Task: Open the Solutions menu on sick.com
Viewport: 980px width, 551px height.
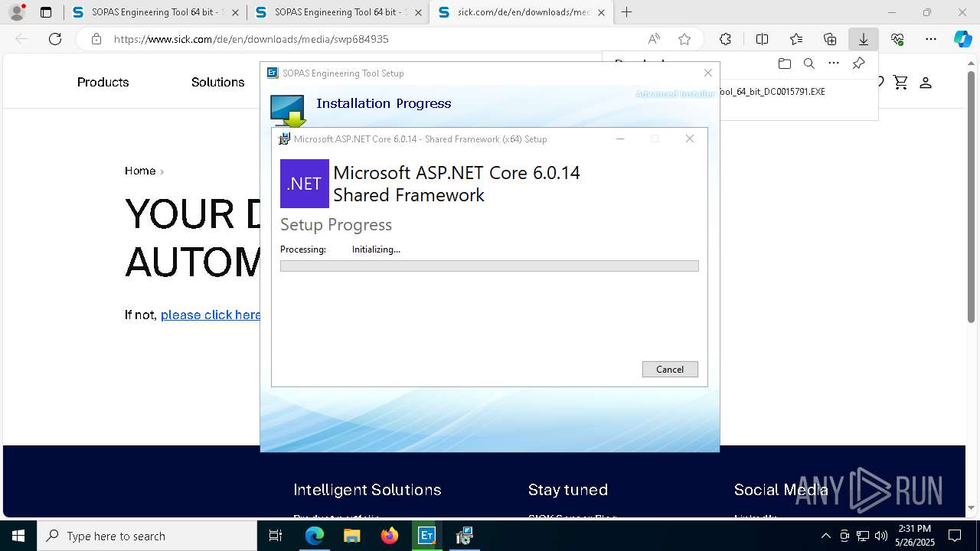Action: click(217, 82)
